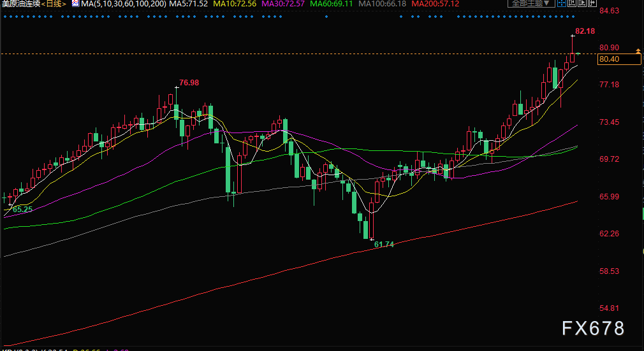Click the MA(5,10,30,60,100,200) parameter label
This screenshot has height=351, width=644.
124,4
